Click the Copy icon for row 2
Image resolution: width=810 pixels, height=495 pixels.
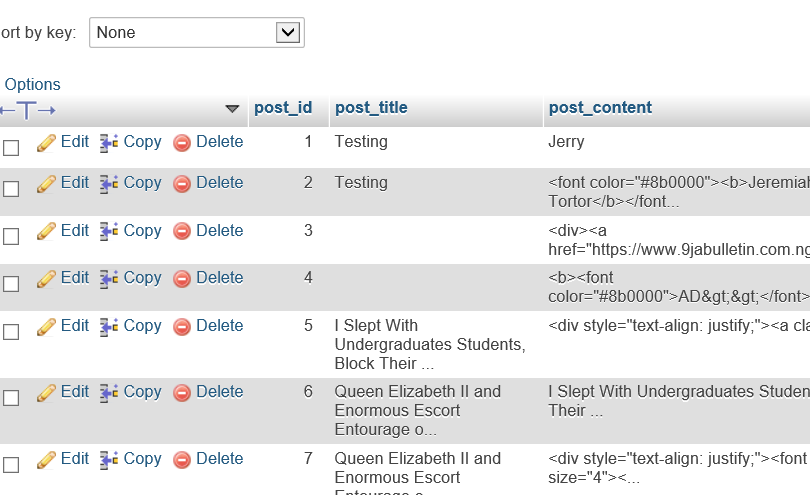pyautogui.click(x=109, y=184)
